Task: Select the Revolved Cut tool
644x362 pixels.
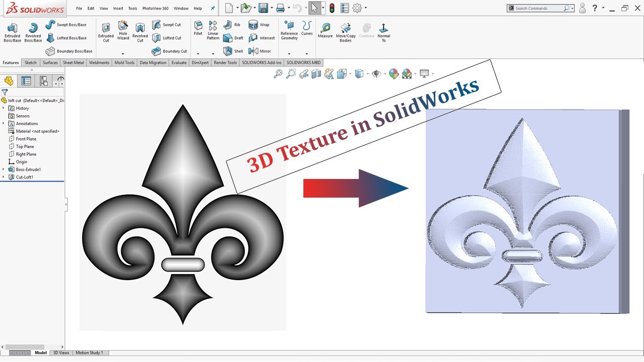Action: point(140,33)
